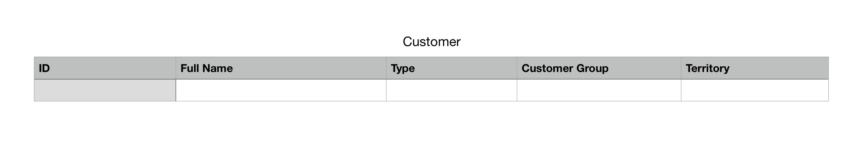Click the empty cell under Full Name

[281, 90]
